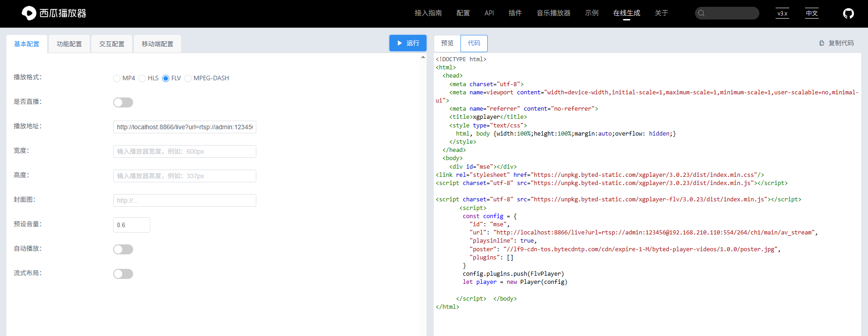Click the 高度 height input field
Screen dimensions: 868x336
click(185, 176)
